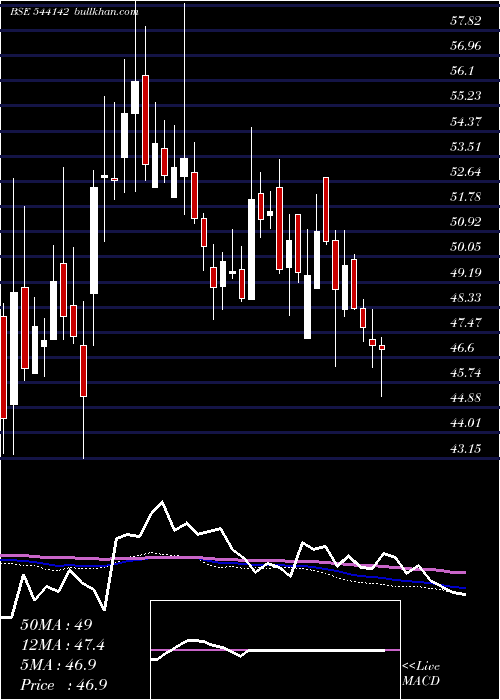Select the 51.78 price axis label
500x700 pixels.
465,197
